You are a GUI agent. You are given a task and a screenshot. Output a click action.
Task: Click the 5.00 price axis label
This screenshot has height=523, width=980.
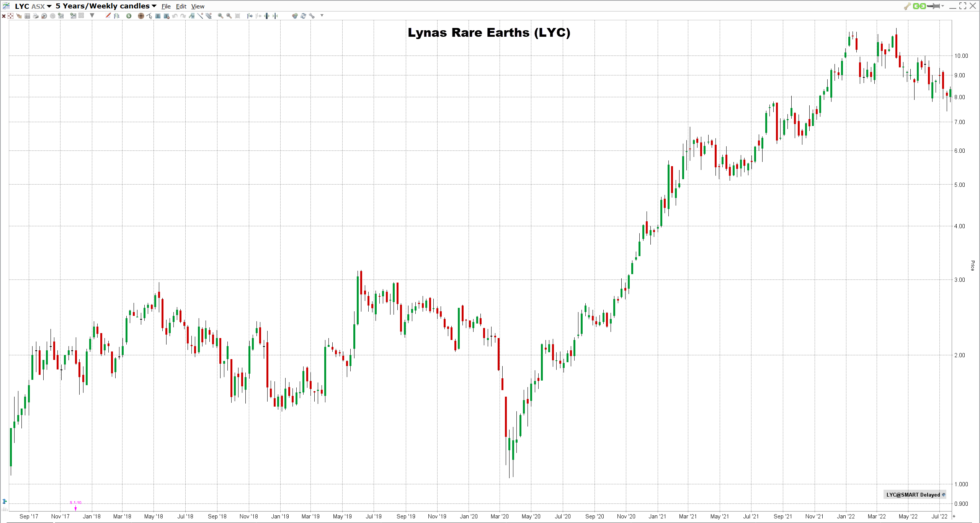tap(960, 185)
